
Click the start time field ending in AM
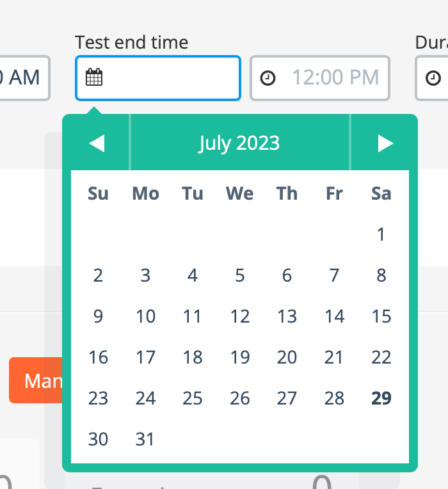[25, 78]
